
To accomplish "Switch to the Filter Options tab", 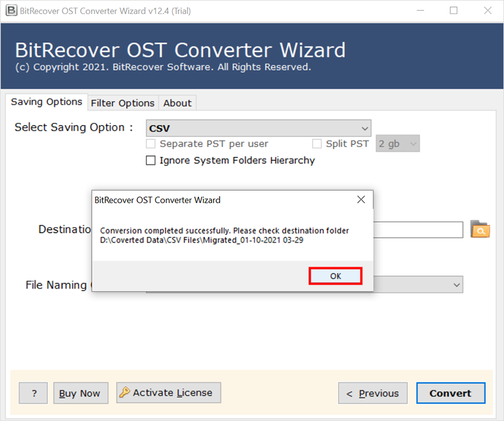I will 122,103.
